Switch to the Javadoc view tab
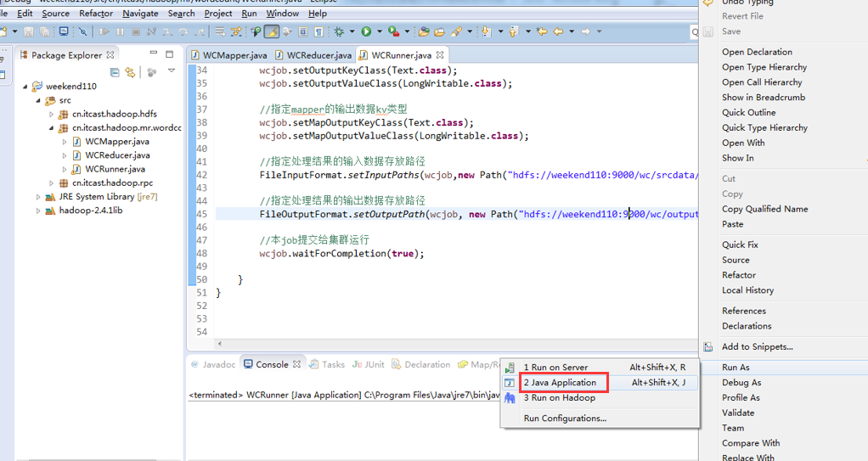Viewport: 868px width, 461px height. 214,364
